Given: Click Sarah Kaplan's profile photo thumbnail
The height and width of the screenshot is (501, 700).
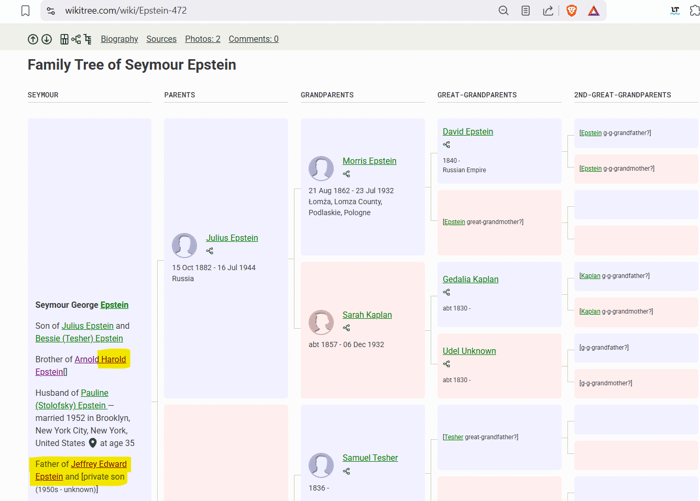Looking at the screenshot, I should point(321,322).
